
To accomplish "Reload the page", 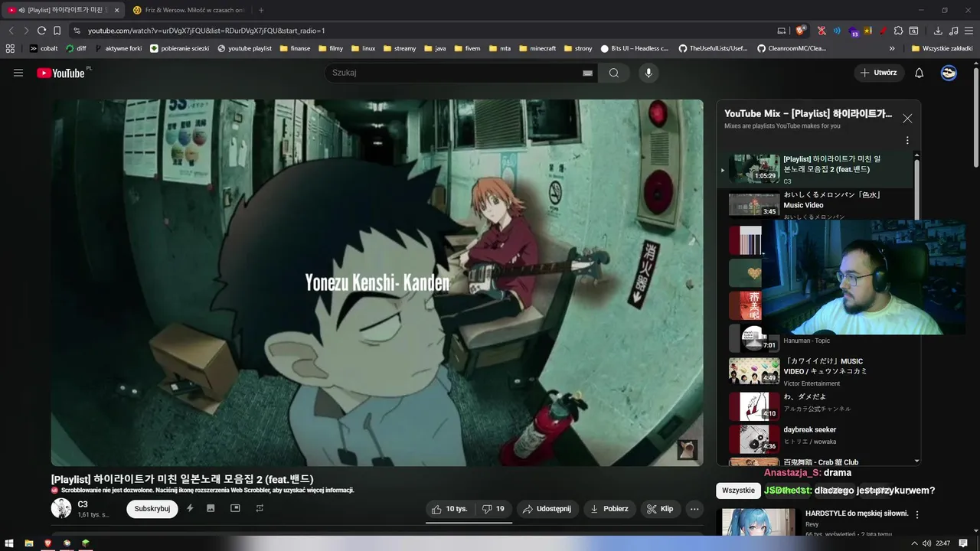I will (41, 31).
